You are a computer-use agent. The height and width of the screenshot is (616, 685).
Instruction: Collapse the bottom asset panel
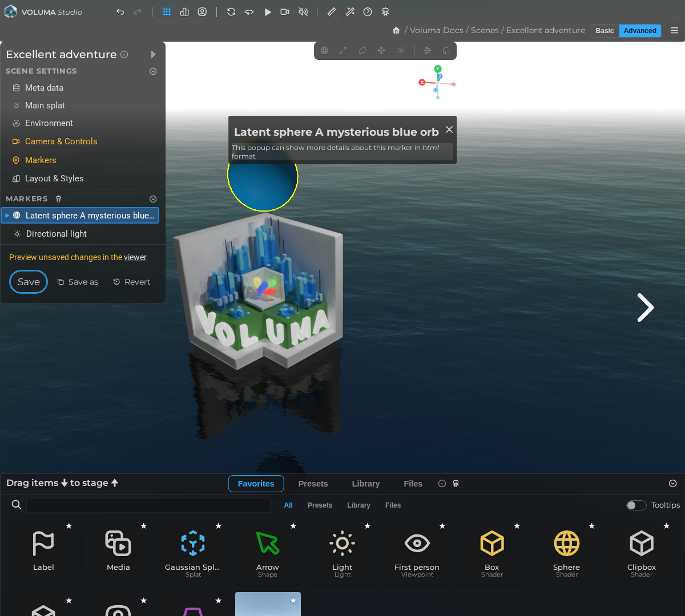pyautogui.click(x=673, y=484)
